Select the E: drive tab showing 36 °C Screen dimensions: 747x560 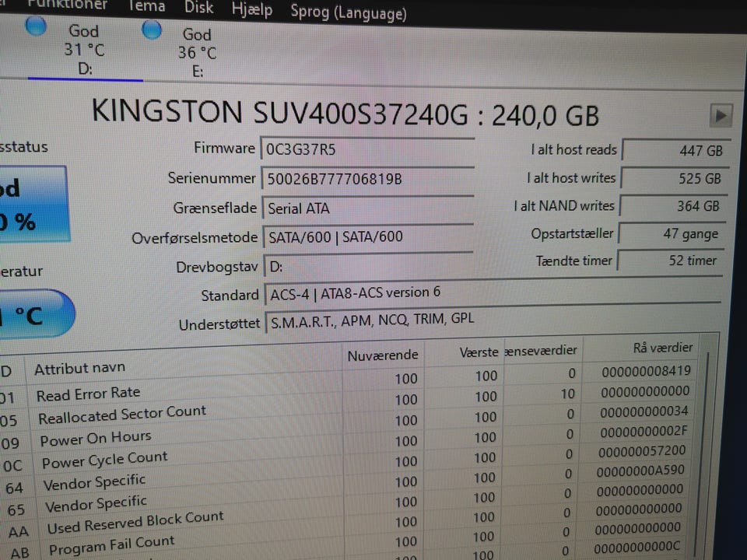pos(197,52)
